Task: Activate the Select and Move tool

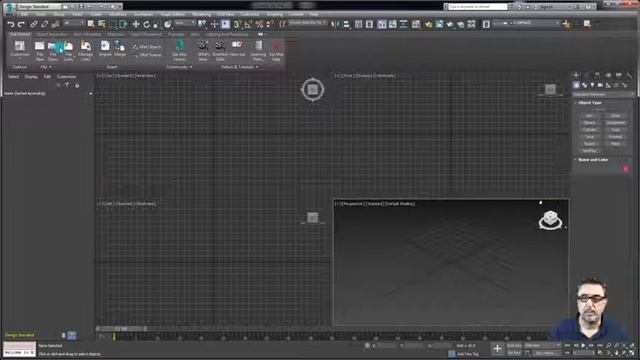Action: (136, 24)
